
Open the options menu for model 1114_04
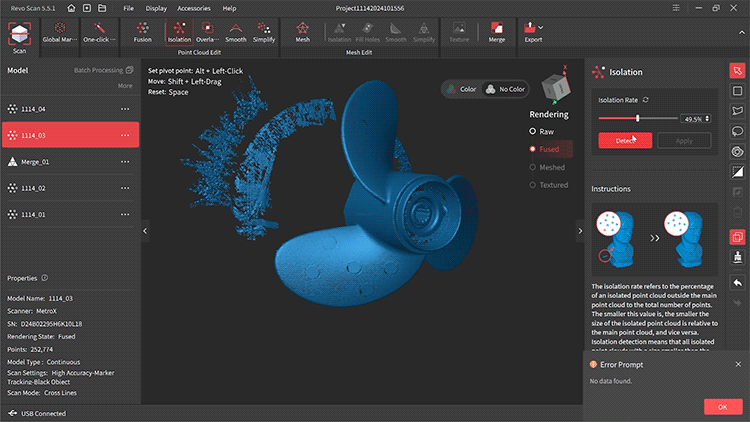(x=125, y=108)
